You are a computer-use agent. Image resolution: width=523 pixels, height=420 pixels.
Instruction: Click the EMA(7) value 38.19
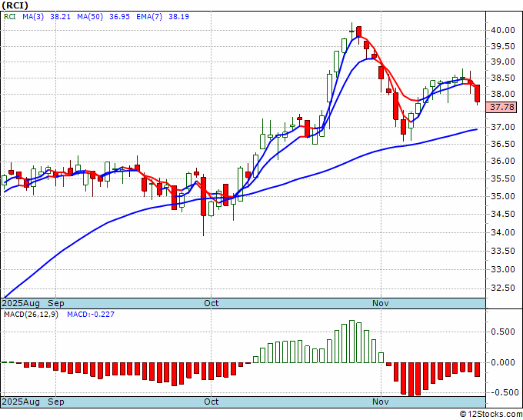[178, 16]
